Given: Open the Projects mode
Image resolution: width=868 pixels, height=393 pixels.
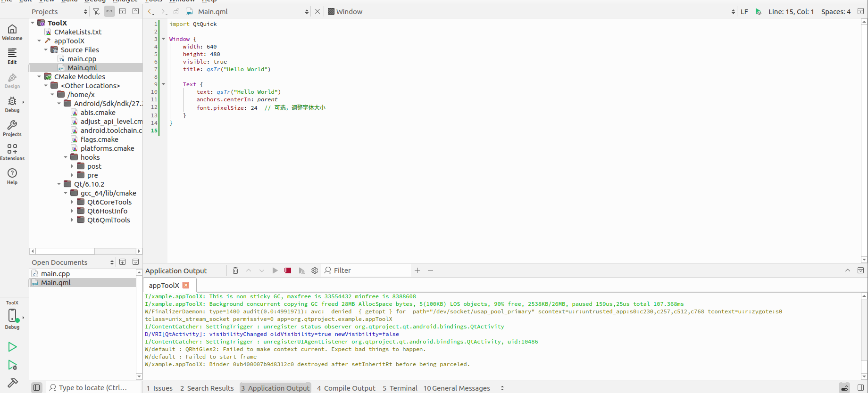Looking at the screenshot, I should tap(12, 128).
